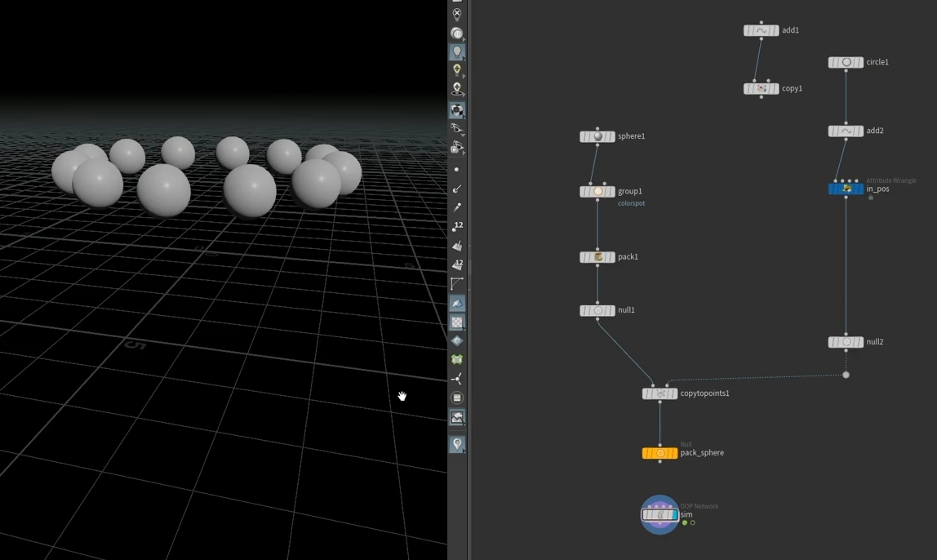Viewport: 937px width, 560px height.
Task: Enable High Quality Lighting with Shadows
Action: click(457, 88)
